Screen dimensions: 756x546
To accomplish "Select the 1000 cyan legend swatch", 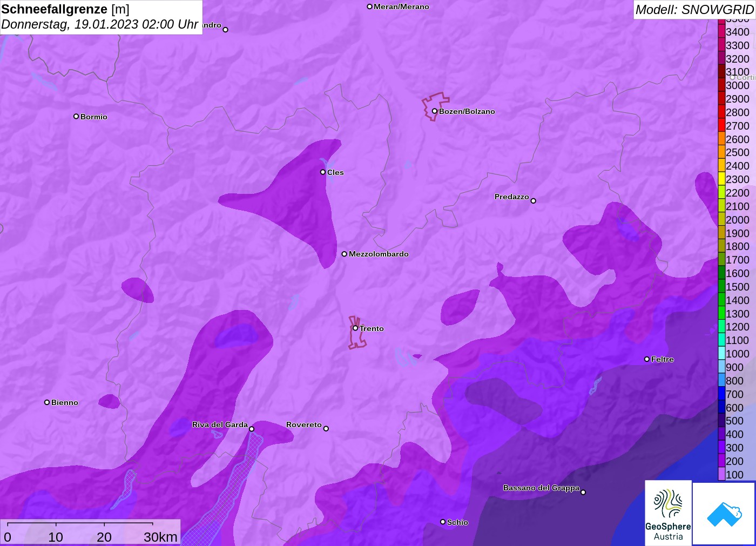I will (721, 353).
